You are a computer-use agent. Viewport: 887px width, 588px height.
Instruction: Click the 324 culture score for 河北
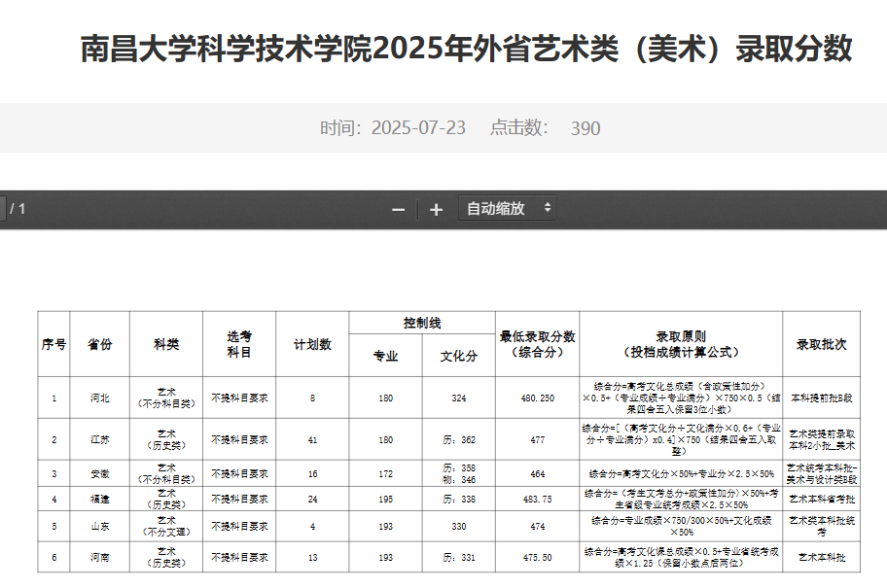tap(459, 398)
